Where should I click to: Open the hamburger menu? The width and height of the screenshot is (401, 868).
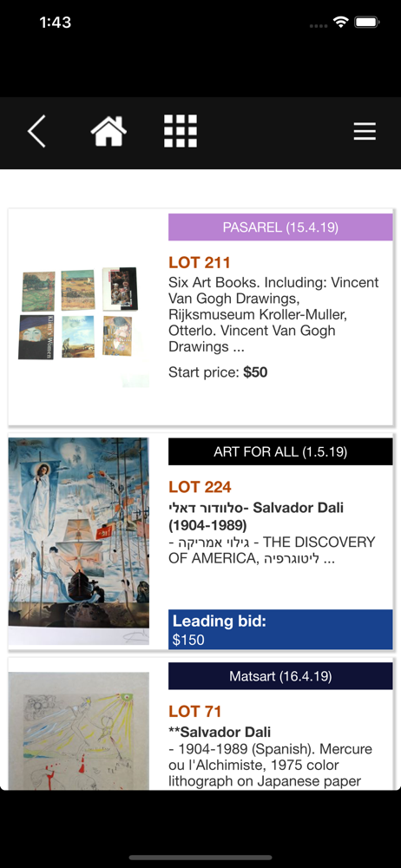365,131
